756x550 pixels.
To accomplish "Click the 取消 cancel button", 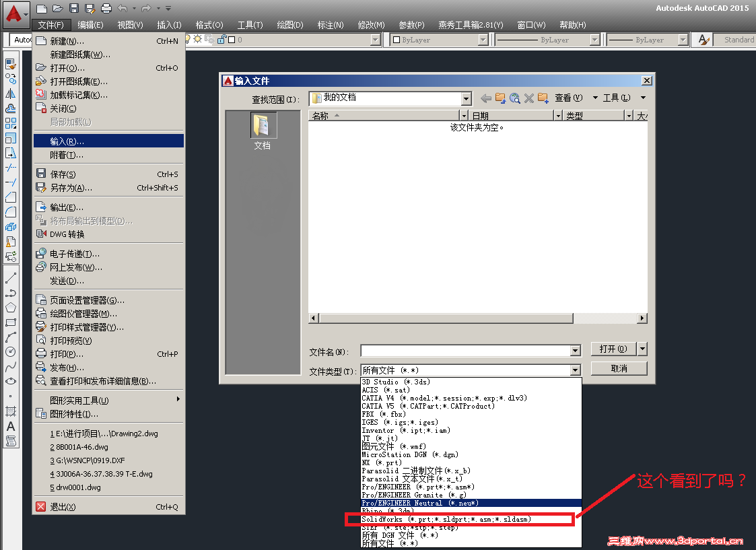I will tap(619, 368).
